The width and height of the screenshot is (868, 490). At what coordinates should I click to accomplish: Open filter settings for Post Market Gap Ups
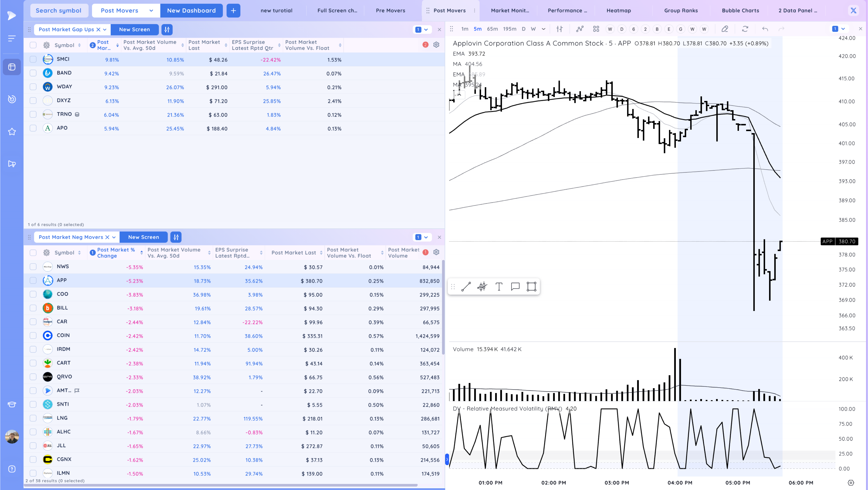click(x=167, y=30)
